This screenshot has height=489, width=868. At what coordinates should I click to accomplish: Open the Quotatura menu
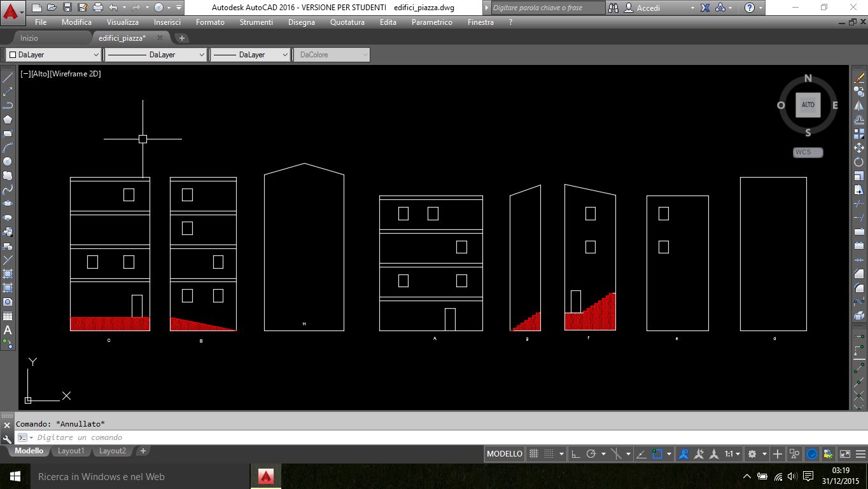pyautogui.click(x=347, y=22)
